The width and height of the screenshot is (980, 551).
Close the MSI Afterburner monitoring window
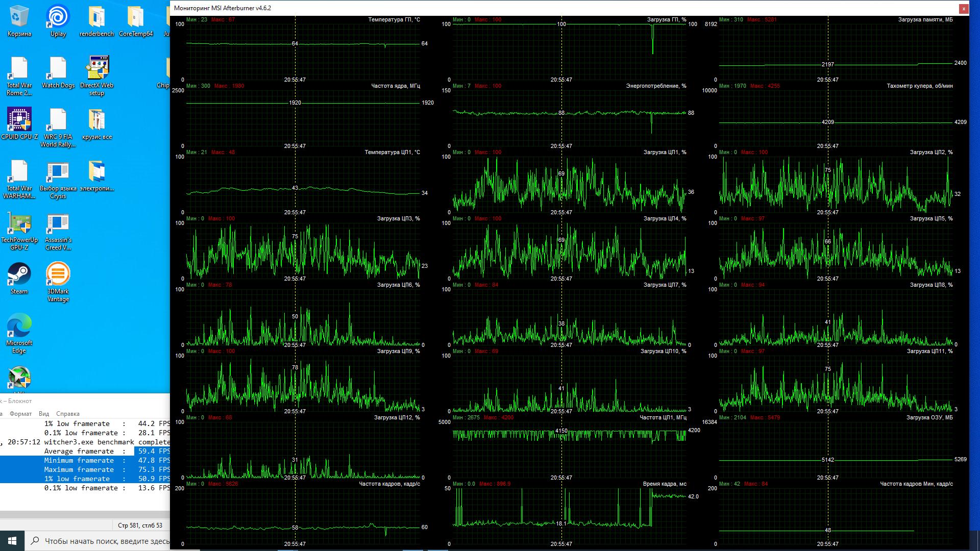[963, 8]
